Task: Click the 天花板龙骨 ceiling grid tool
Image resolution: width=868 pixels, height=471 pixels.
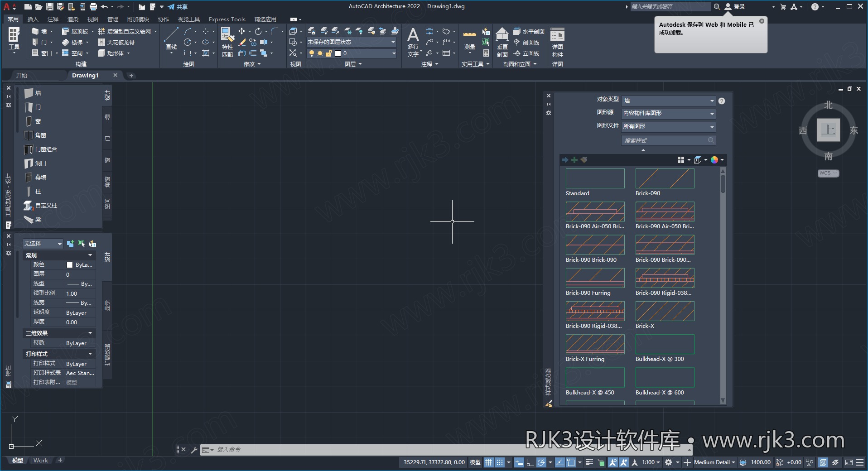Action: pyautogui.click(x=116, y=42)
